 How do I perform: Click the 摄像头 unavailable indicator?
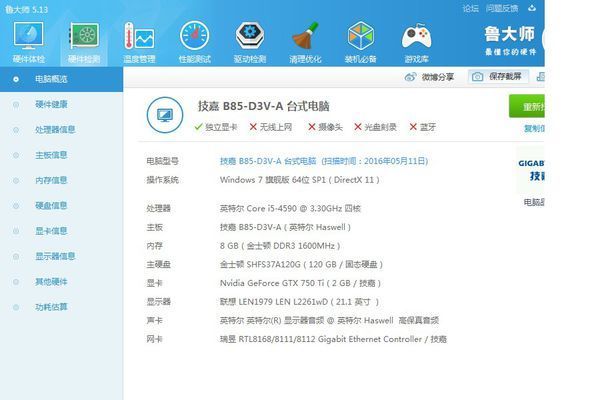tap(325, 127)
